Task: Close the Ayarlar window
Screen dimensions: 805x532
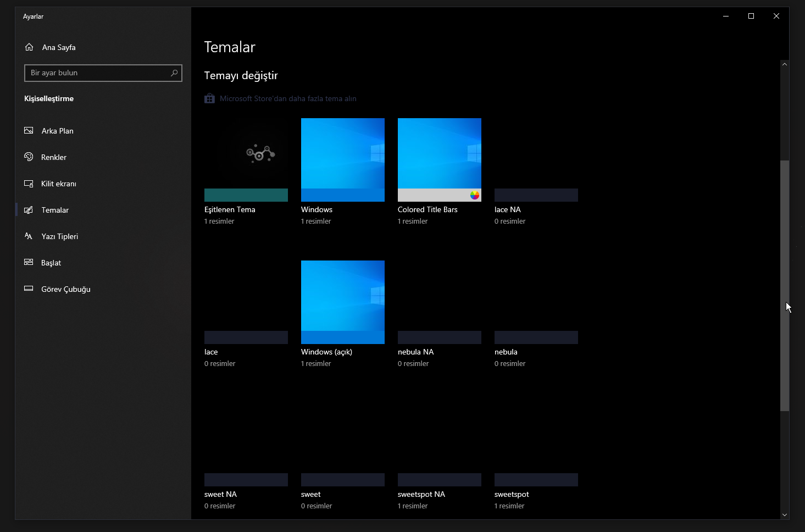Action: pos(776,16)
